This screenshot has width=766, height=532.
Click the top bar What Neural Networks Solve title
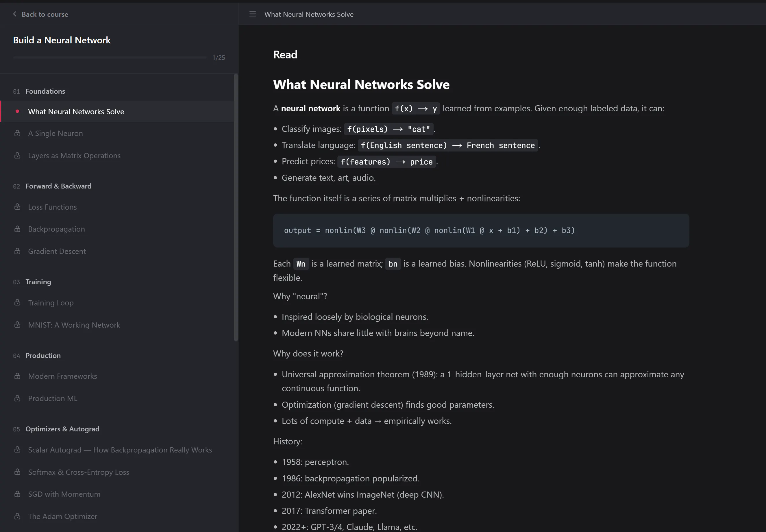click(x=309, y=14)
